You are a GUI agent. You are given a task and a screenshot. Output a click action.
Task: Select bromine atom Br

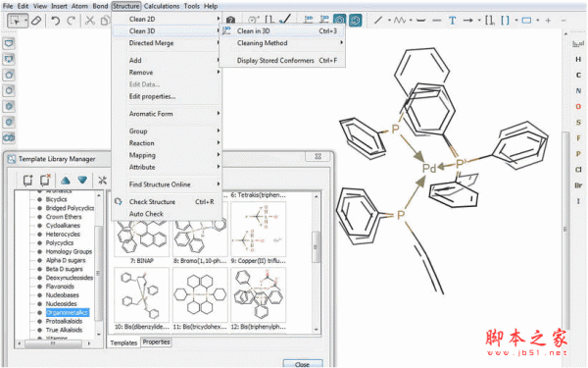pyautogui.click(x=578, y=185)
